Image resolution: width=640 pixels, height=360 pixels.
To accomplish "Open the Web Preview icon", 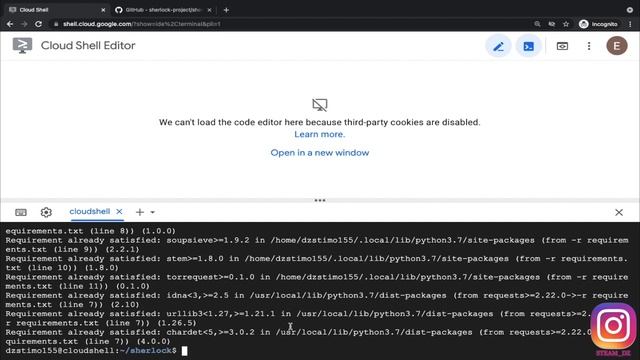I will pyautogui.click(x=562, y=46).
